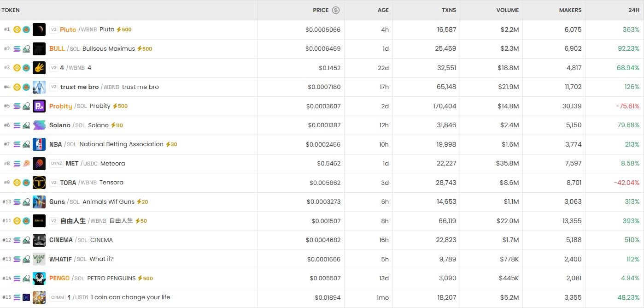Image resolution: width=644 pixels, height=308 pixels.
Task: Toggle the price currency dollar icon
Action: (336, 10)
